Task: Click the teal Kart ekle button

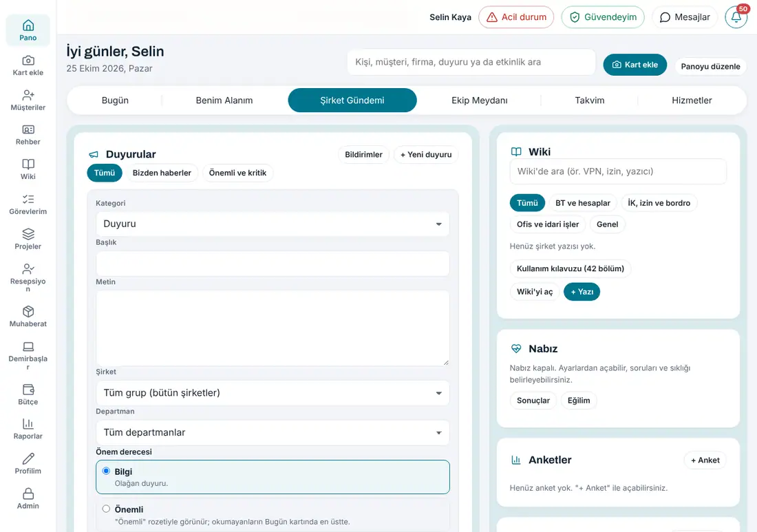Action: coord(635,65)
